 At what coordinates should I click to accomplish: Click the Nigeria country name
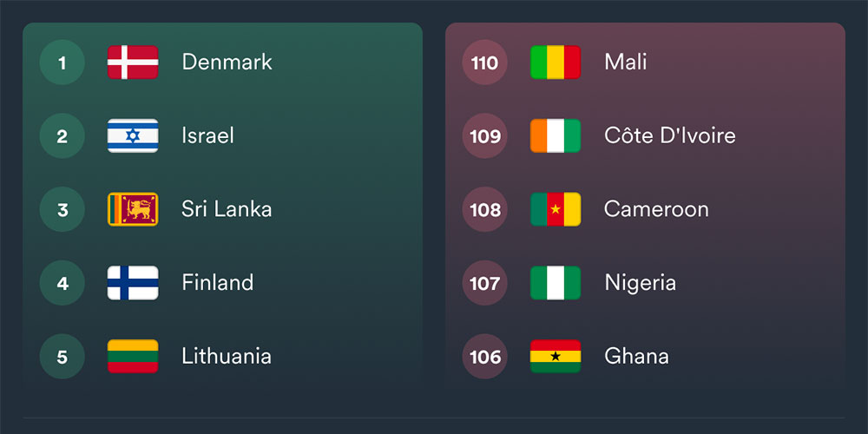click(x=640, y=283)
